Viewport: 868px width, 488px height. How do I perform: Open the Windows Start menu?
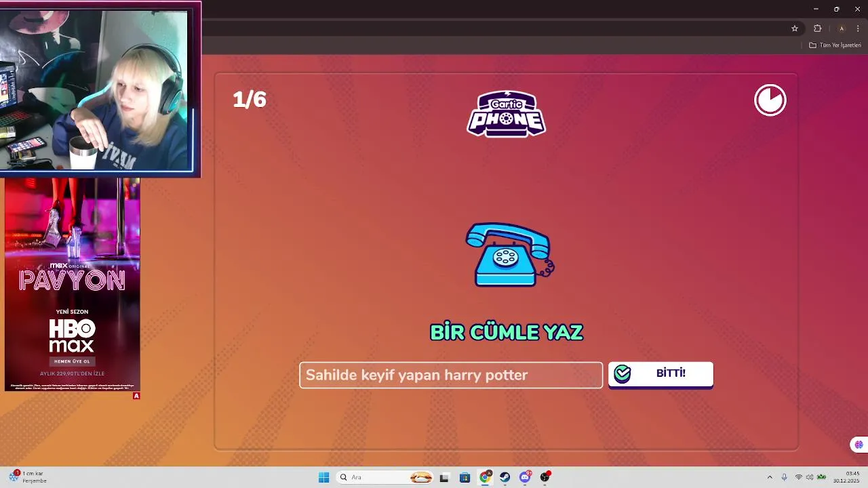click(323, 477)
